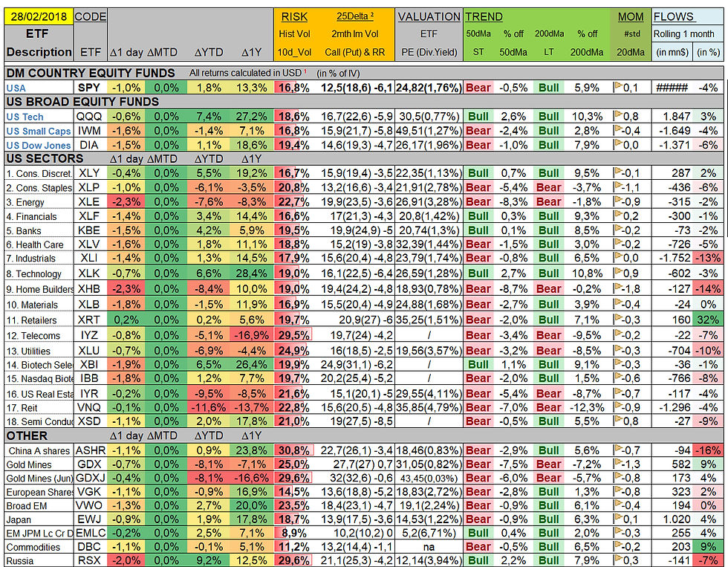Click the momentum flag icon in ASHR row
This screenshot has height=567, width=728.
point(617,449)
